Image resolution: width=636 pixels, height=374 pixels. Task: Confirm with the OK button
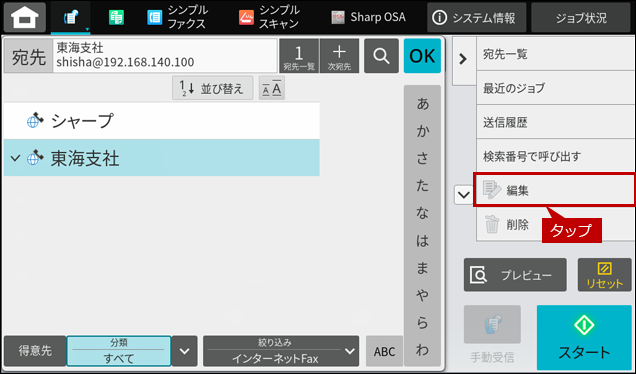[422, 56]
